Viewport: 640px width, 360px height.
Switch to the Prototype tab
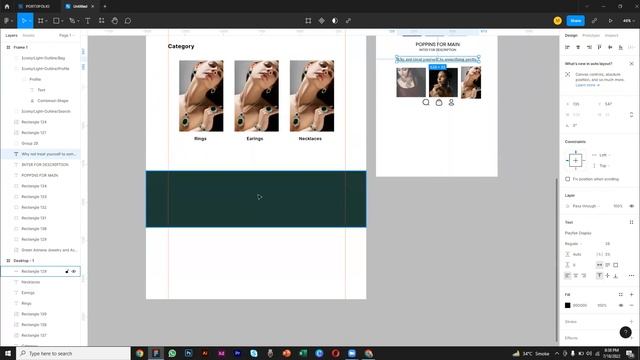(591, 36)
